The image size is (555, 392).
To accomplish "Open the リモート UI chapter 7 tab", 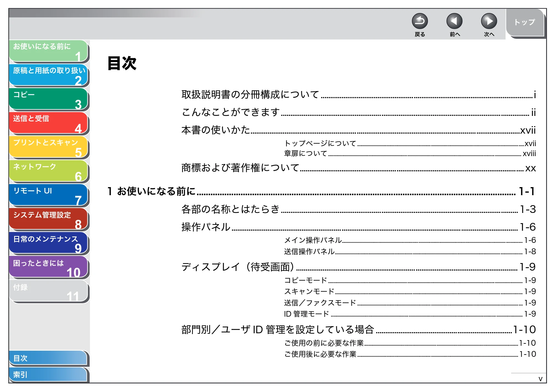I will (49, 195).
